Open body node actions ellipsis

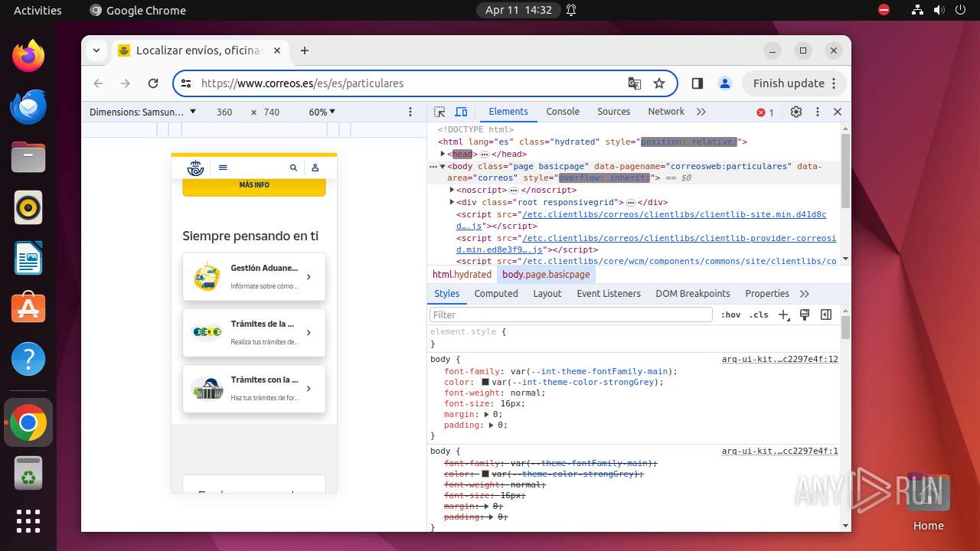(433, 166)
